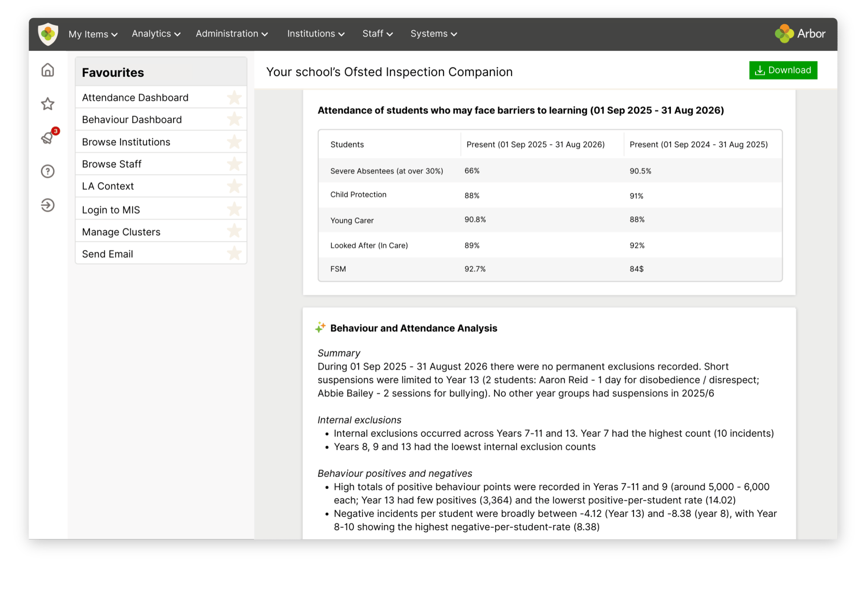Open the Administration menu
Image resolution: width=868 pixels, height=615 pixels.
pos(231,34)
